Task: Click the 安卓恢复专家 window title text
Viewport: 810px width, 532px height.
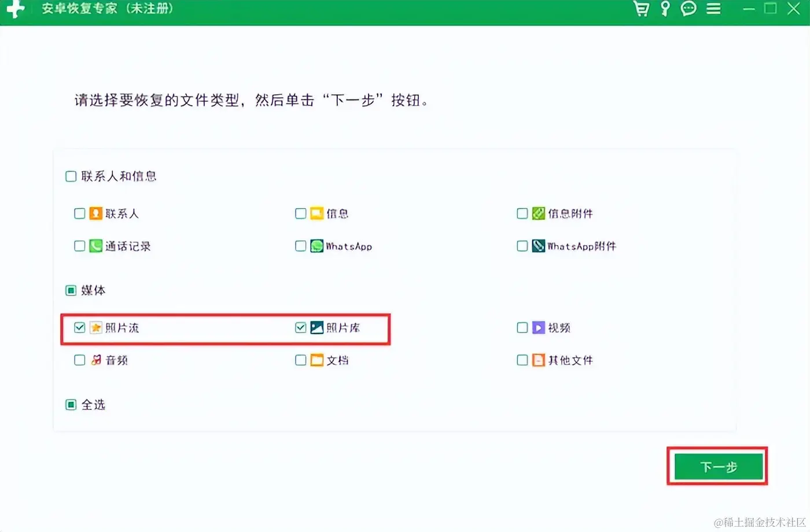Action: tap(80, 9)
